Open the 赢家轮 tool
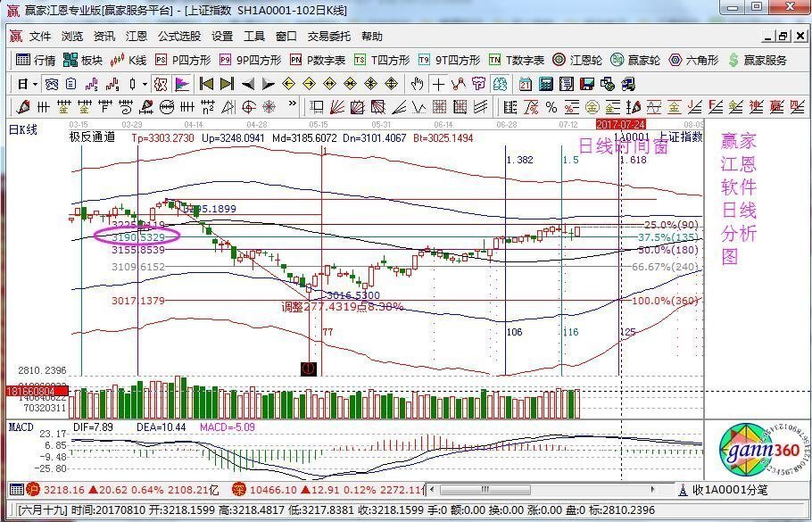Viewport: 812px width, 522px height. [635, 60]
